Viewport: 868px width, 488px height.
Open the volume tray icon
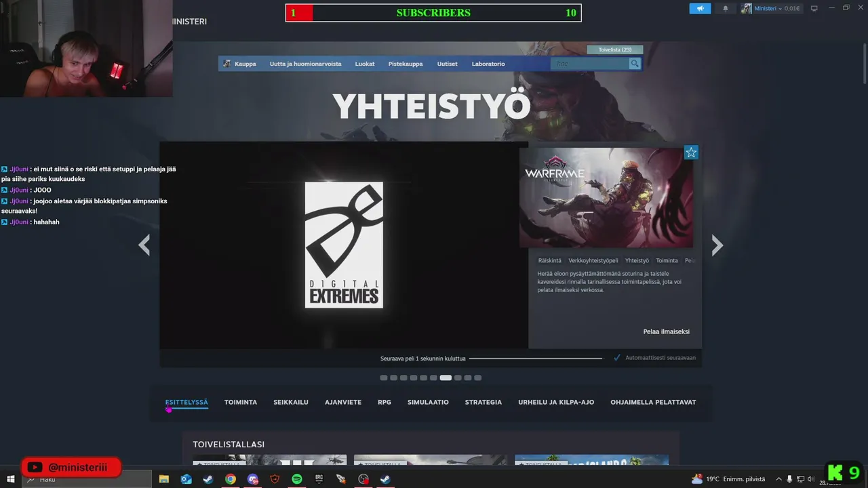[811, 479]
